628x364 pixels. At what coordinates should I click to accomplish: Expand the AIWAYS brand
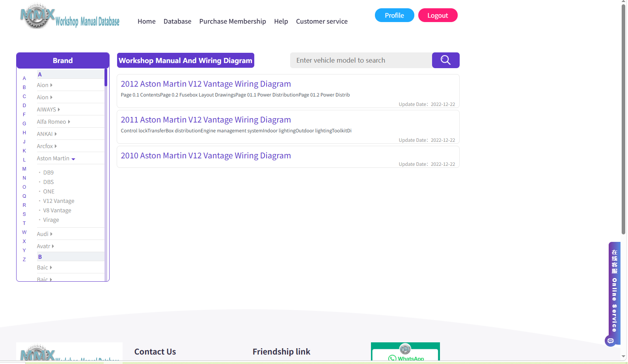coord(48,110)
